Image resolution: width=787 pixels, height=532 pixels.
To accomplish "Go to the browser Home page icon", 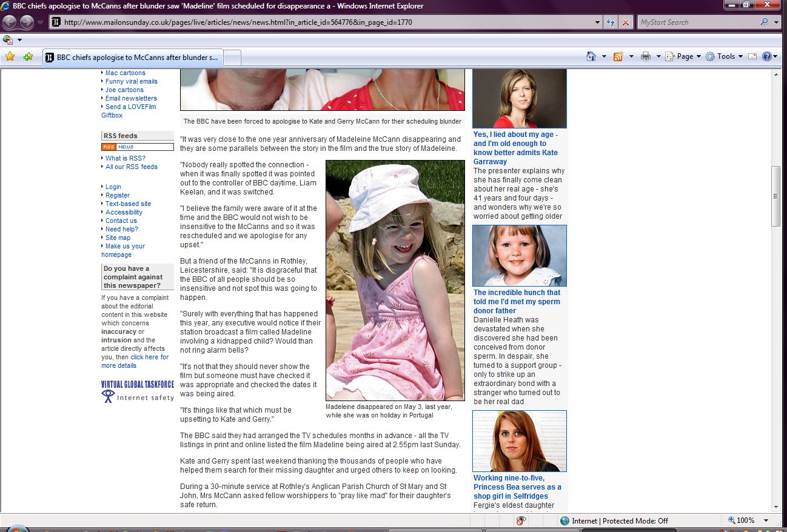I will (x=591, y=56).
